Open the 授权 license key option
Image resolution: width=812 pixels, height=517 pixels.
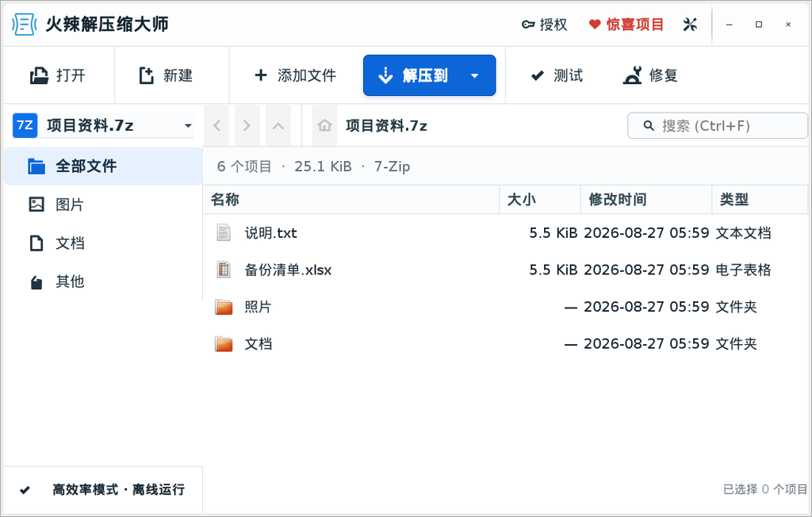[x=544, y=25]
